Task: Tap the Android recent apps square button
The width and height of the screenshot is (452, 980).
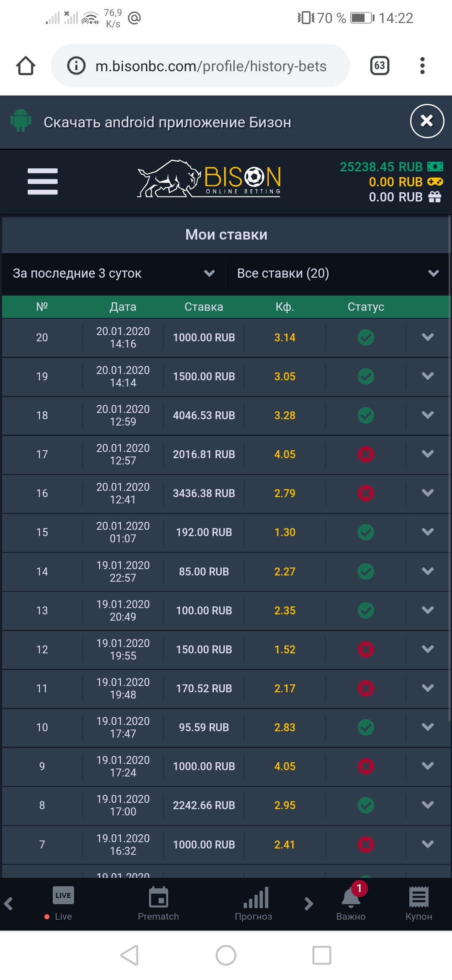Action: 322,955
